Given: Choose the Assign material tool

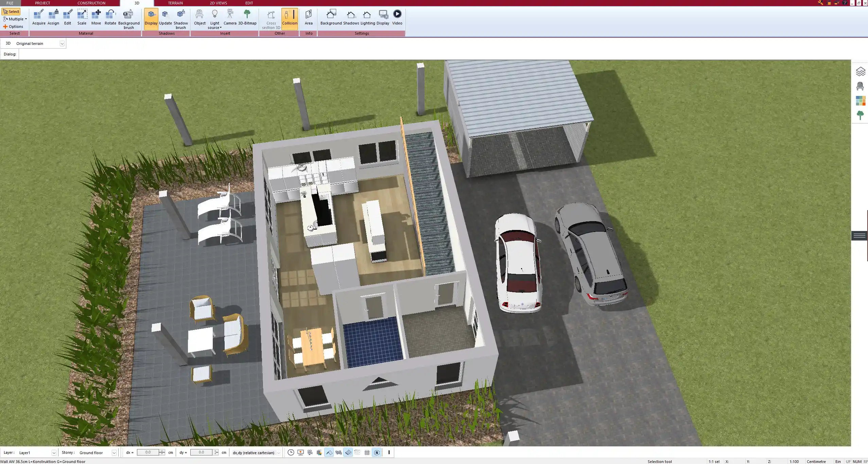Looking at the screenshot, I should pyautogui.click(x=53, y=18).
